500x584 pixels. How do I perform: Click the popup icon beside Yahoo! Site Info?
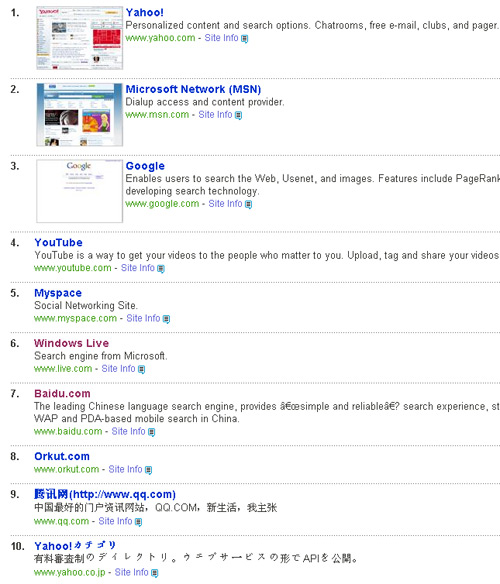point(244,38)
